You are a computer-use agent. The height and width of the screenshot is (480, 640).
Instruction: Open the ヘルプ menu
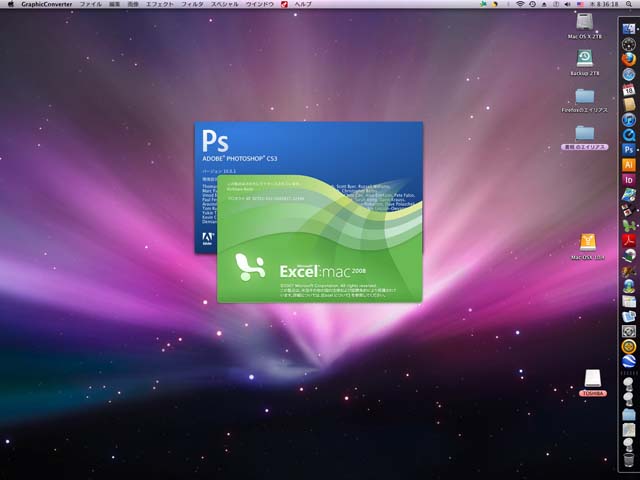[x=303, y=4]
